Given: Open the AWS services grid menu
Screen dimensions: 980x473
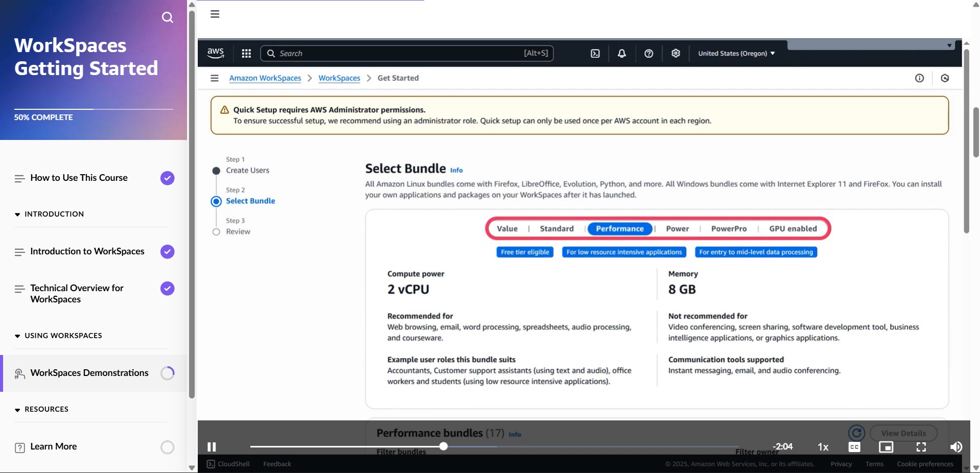Looking at the screenshot, I should [246, 53].
